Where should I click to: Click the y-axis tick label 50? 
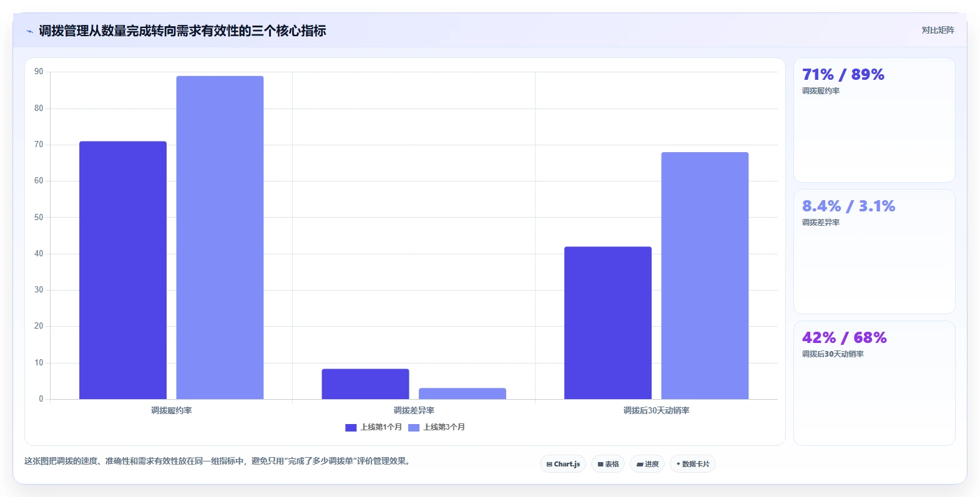pyautogui.click(x=39, y=217)
